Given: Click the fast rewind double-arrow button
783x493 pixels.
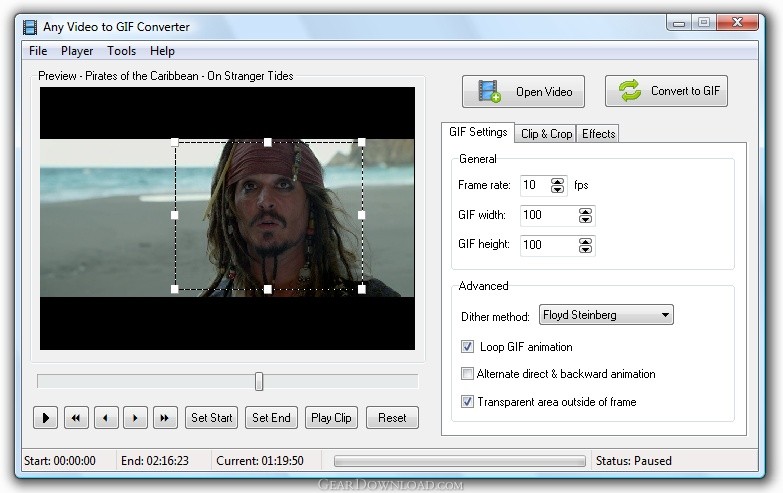Looking at the screenshot, I should coord(76,418).
